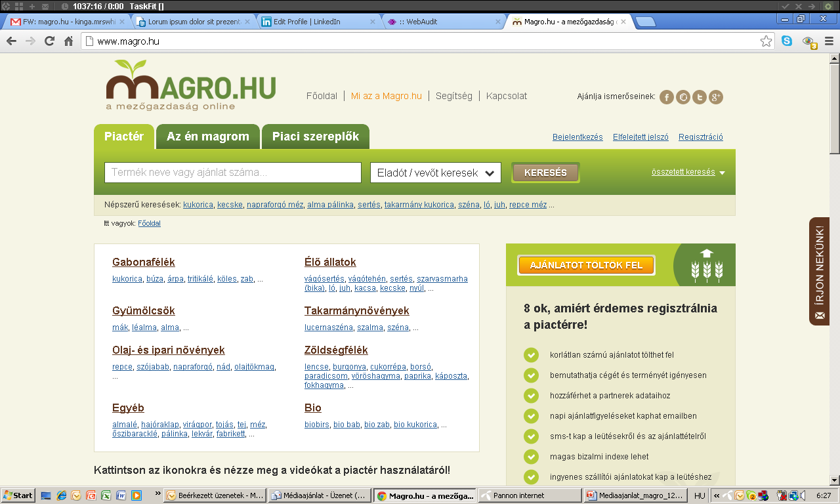The height and width of the screenshot is (504, 840).
Task: Select the Piactér site tab
Action: tap(124, 136)
